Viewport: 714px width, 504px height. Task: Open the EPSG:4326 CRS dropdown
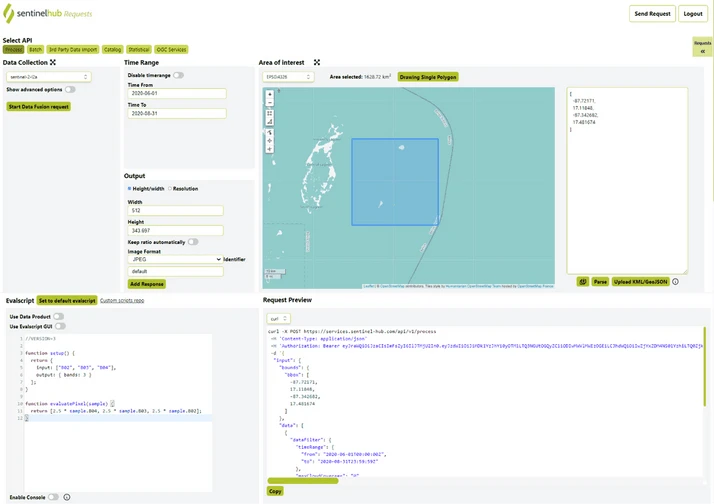288,77
